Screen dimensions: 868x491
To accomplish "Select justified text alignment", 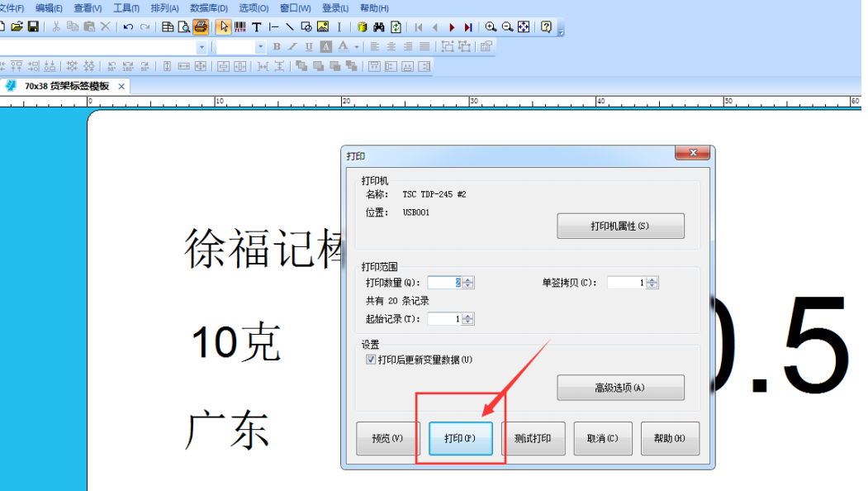I will tap(425, 46).
